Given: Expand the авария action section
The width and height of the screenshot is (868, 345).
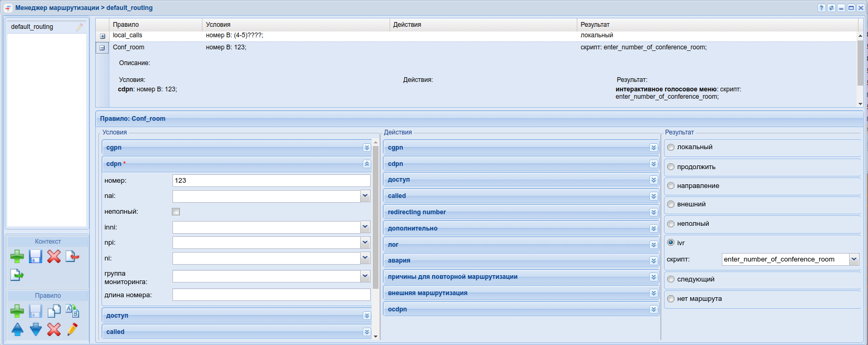Looking at the screenshot, I should click(653, 260).
